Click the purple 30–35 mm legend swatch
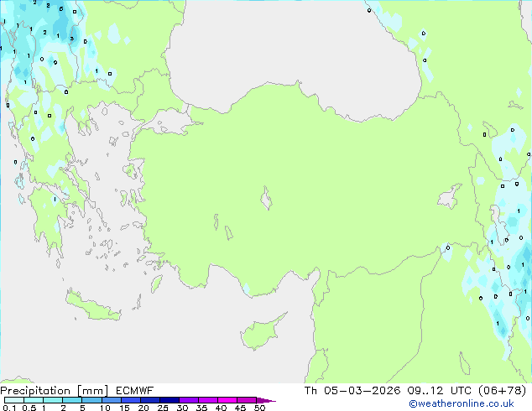 click(189, 400)
